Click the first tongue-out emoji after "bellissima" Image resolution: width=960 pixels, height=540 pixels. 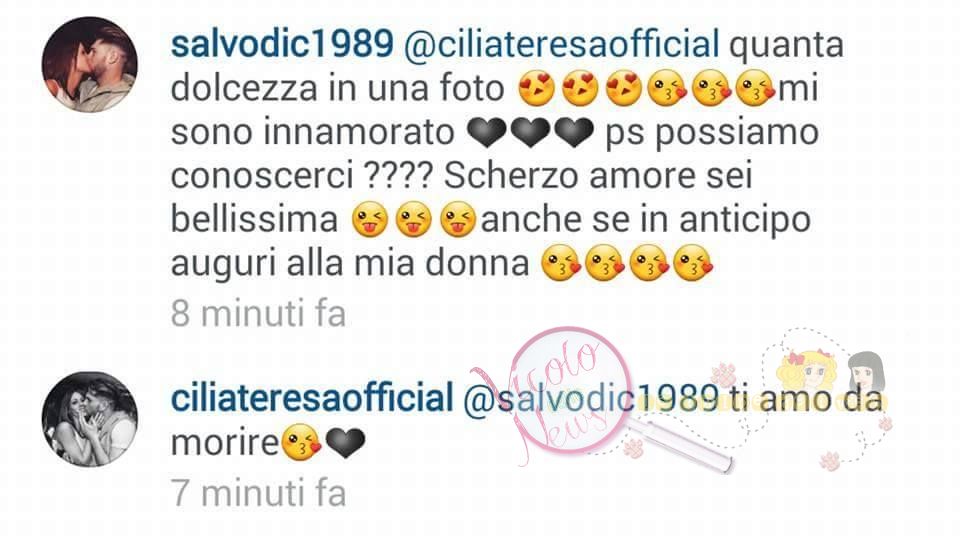[370, 220]
